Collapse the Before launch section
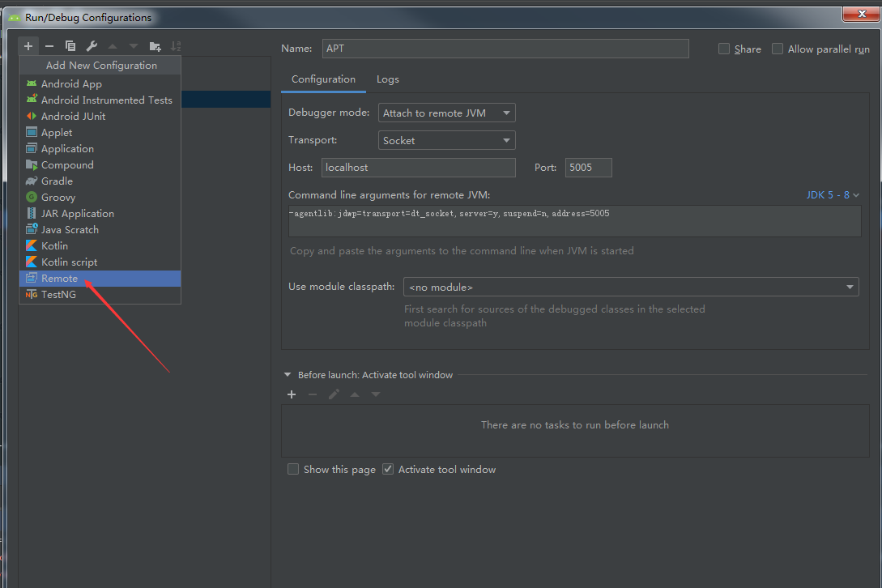The width and height of the screenshot is (882, 588). click(288, 375)
